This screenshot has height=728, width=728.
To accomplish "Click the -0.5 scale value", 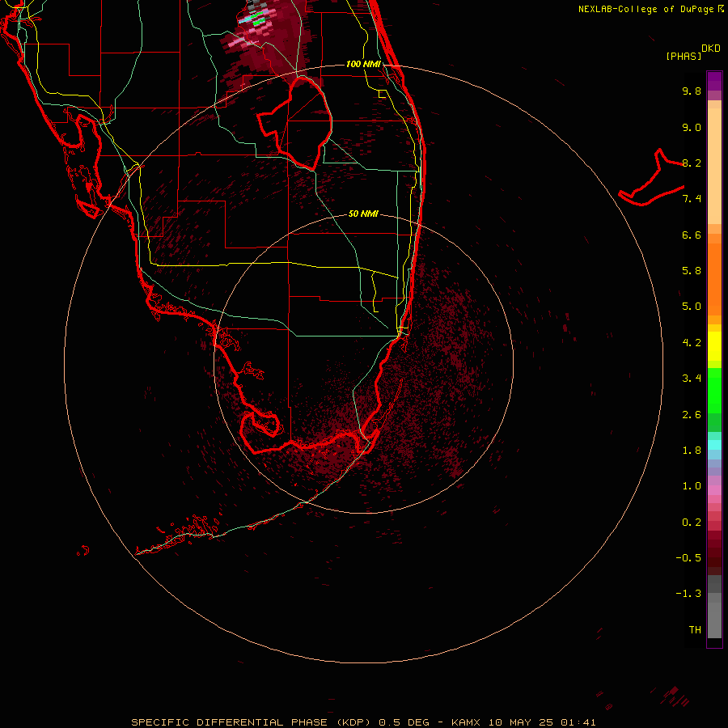I will coord(688,558).
